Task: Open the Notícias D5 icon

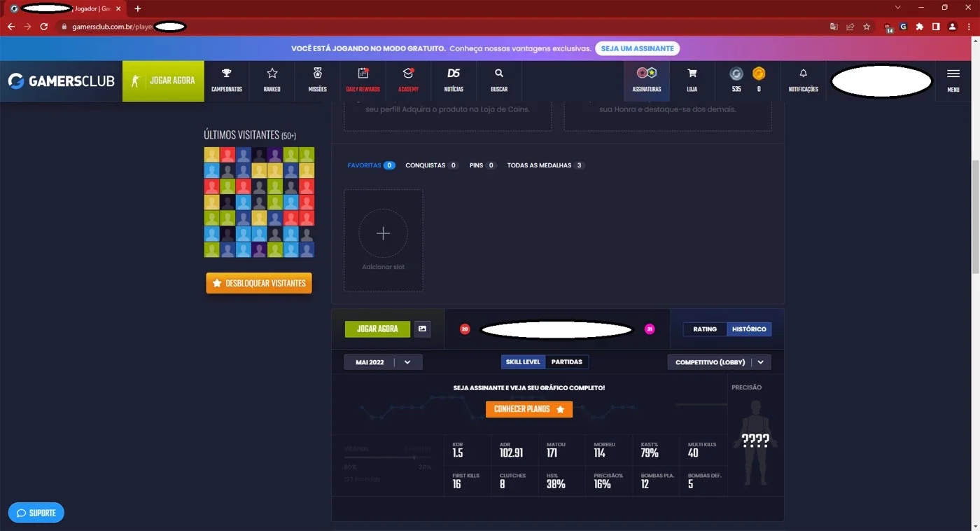Action: [454, 73]
